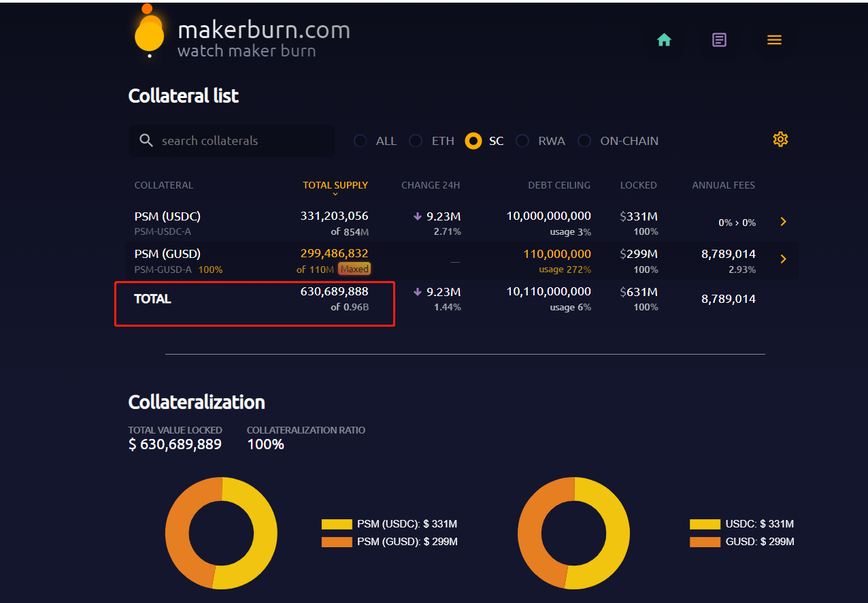This screenshot has width=868, height=603.
Task: Sort by LOCKED column header
Action: pos(639,185)
